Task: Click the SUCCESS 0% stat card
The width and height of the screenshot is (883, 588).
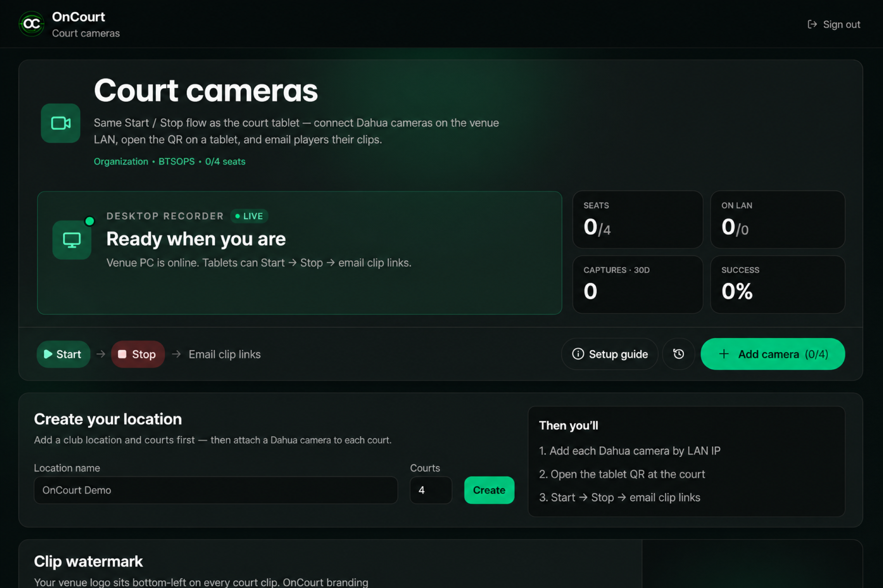Action: tap(777, 285)
